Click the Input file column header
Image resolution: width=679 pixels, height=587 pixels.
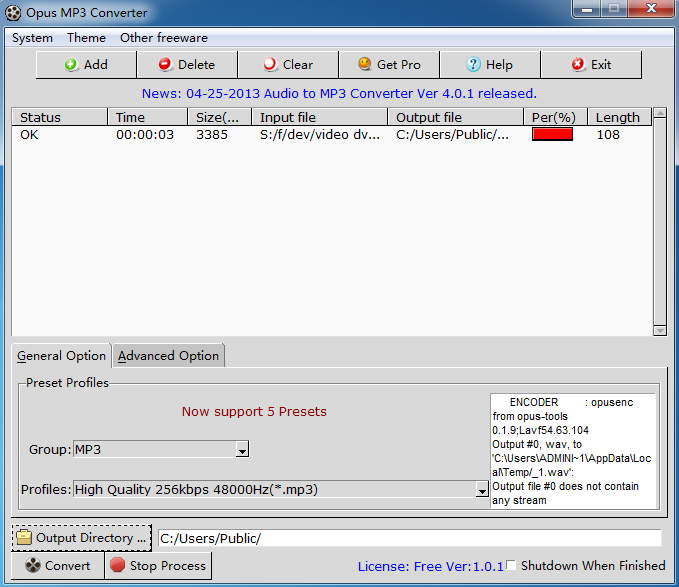click(320, 117)
